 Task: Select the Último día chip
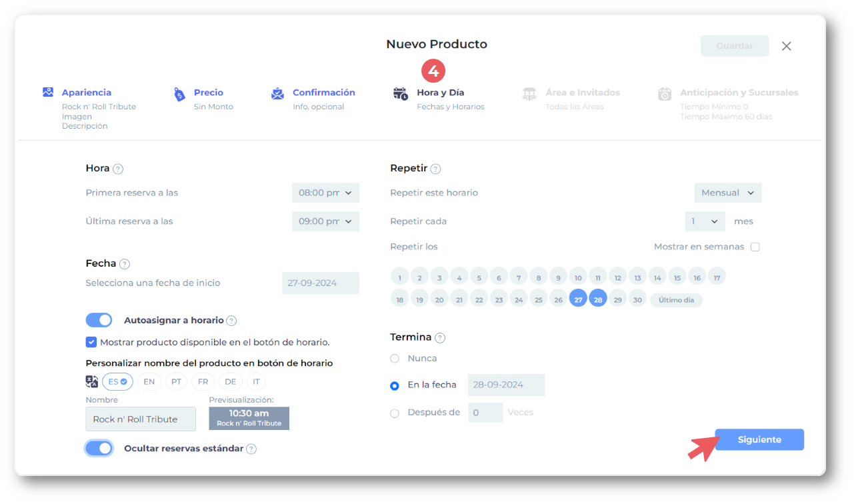tap(676, 301)
